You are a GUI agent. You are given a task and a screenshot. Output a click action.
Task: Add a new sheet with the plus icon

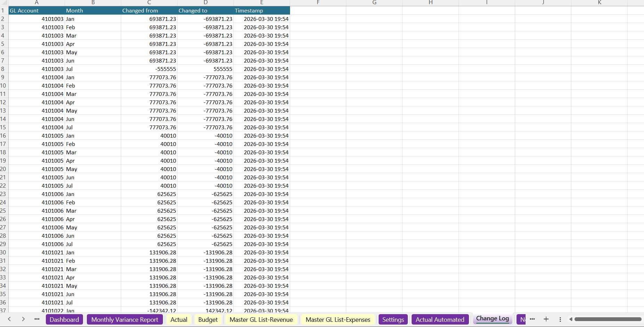coord(546,319)
